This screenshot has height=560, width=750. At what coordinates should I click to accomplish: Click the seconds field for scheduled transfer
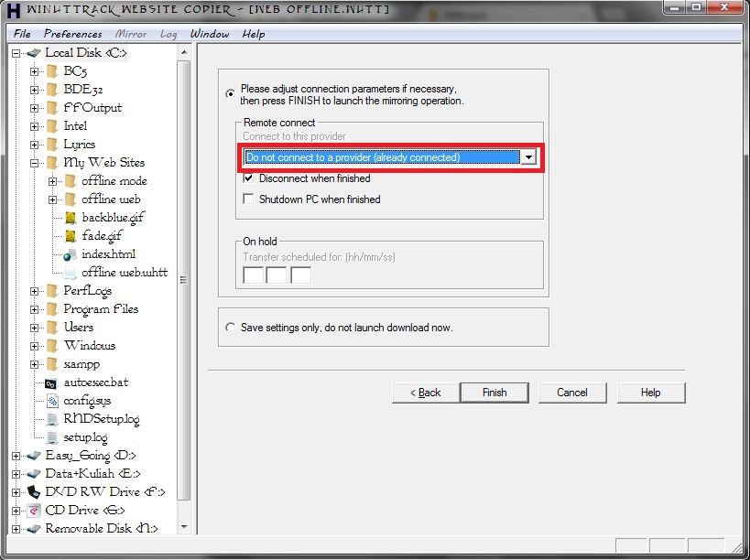coord(301,275)
